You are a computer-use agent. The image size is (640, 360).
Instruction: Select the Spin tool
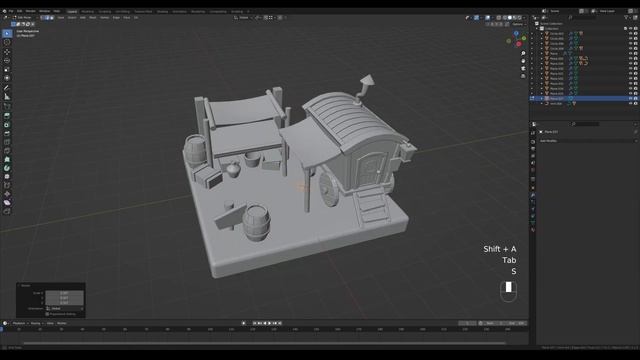(x=7, y=168)
